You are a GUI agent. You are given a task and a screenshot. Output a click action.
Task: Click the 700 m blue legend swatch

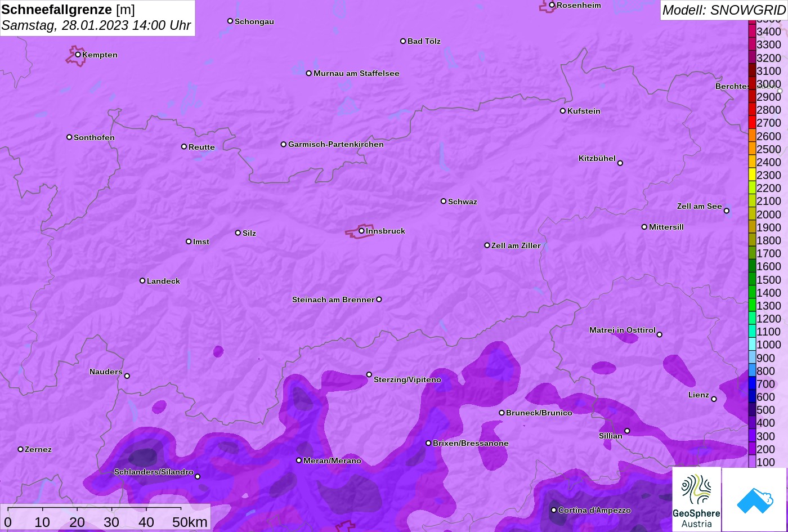[752, 384]
